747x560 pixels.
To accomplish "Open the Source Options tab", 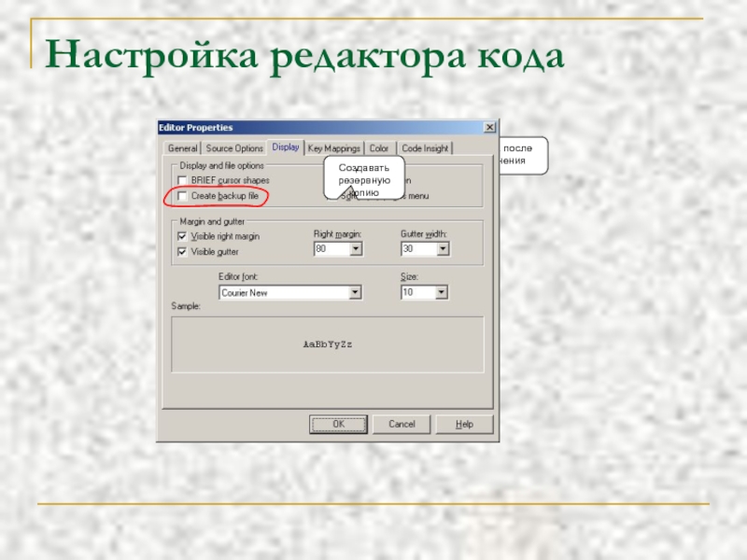I will pyautogui.click(x=234, y=148).
